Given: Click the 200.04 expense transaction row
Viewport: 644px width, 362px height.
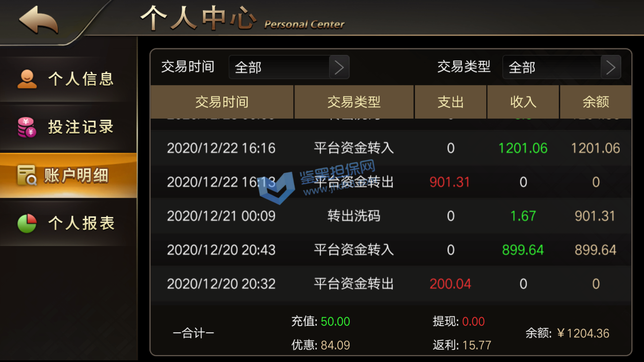Looking at the screenshot, I should [x=391, y=284].
